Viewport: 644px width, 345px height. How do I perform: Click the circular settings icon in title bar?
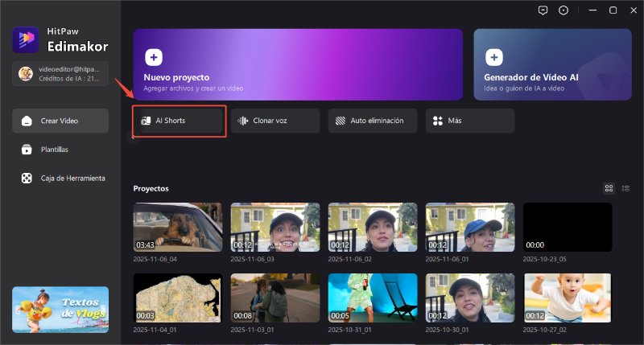[x=563, y=10]
